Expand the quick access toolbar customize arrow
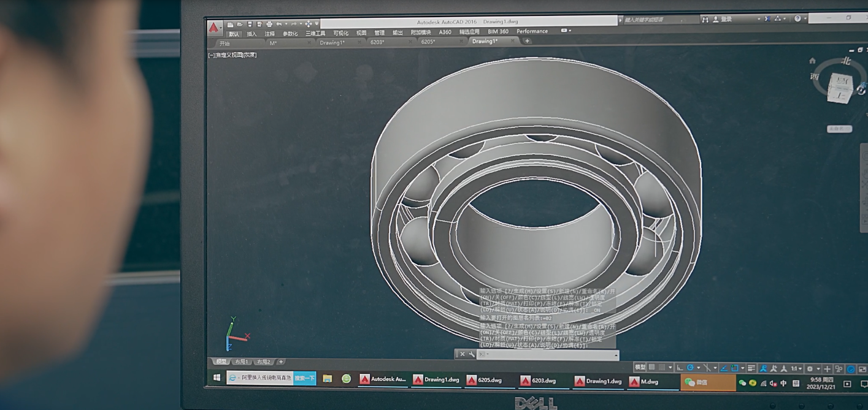 coord(317,24)
